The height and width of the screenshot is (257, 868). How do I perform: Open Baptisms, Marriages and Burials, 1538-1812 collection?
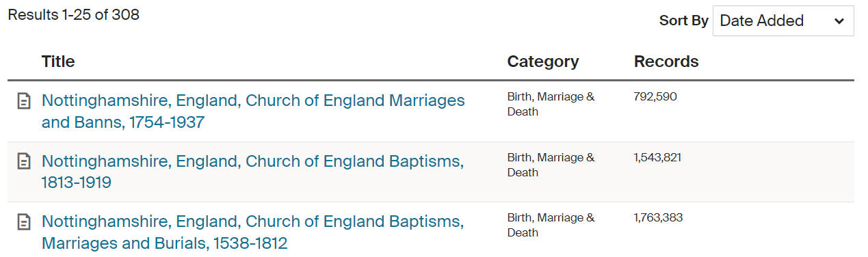(x=252, y=232)
